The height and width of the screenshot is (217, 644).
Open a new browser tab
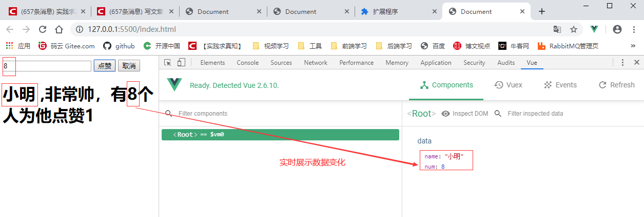coord(542,11)
